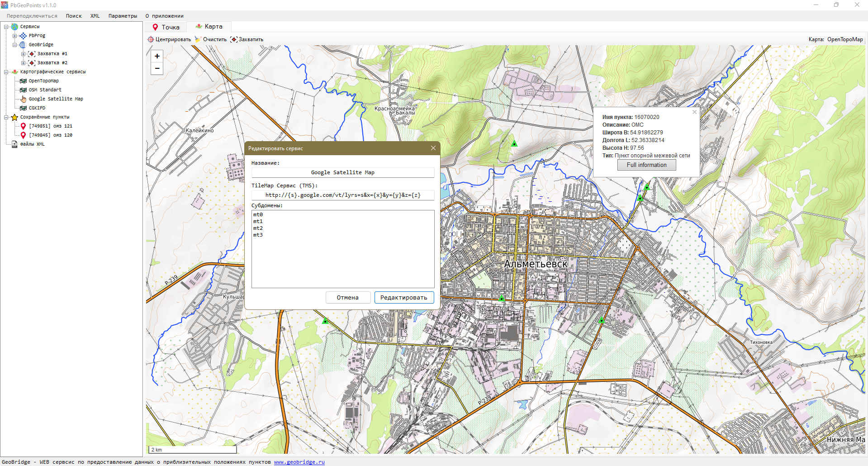
Task: Click the Отмена button
Action: coord(347,297)
